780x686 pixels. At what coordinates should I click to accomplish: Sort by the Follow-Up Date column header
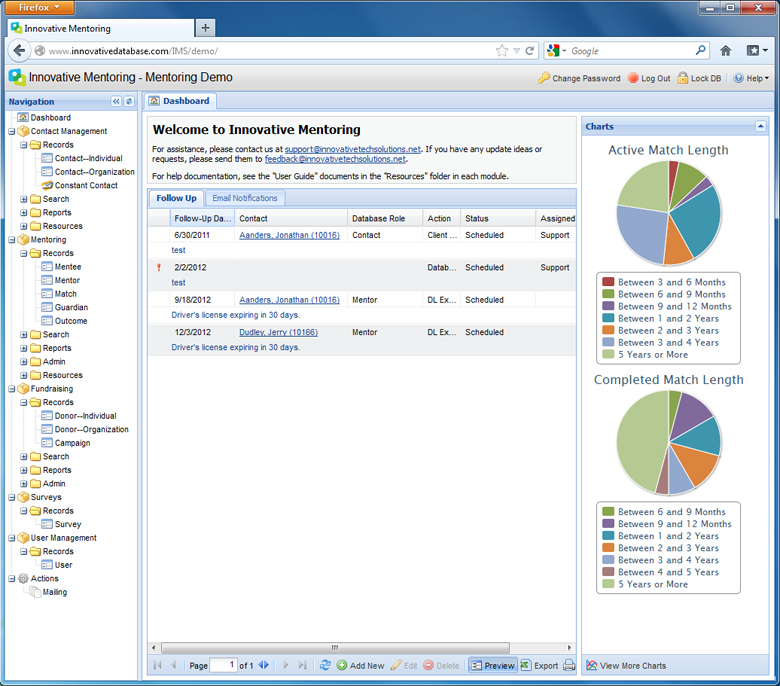(202, 218)
